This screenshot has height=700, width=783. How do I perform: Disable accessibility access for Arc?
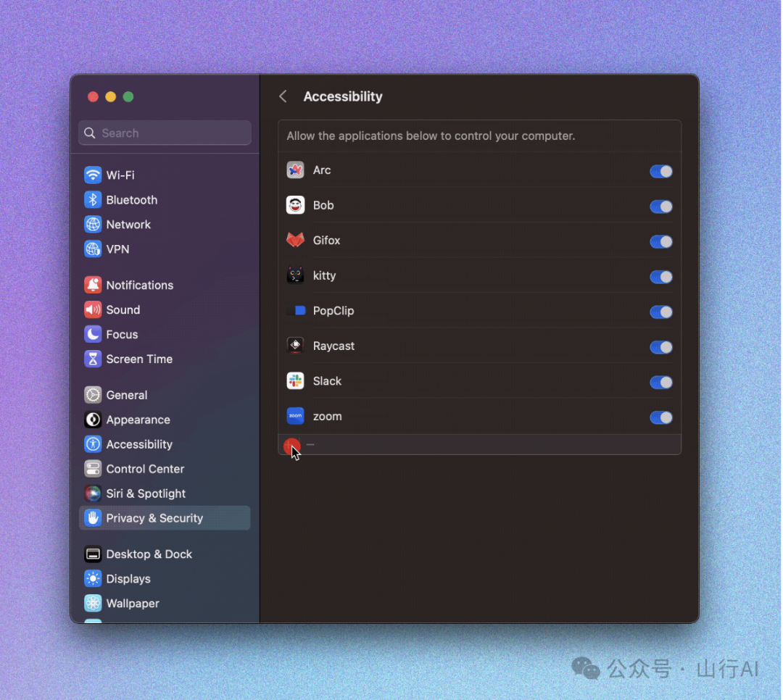point(661,171)
